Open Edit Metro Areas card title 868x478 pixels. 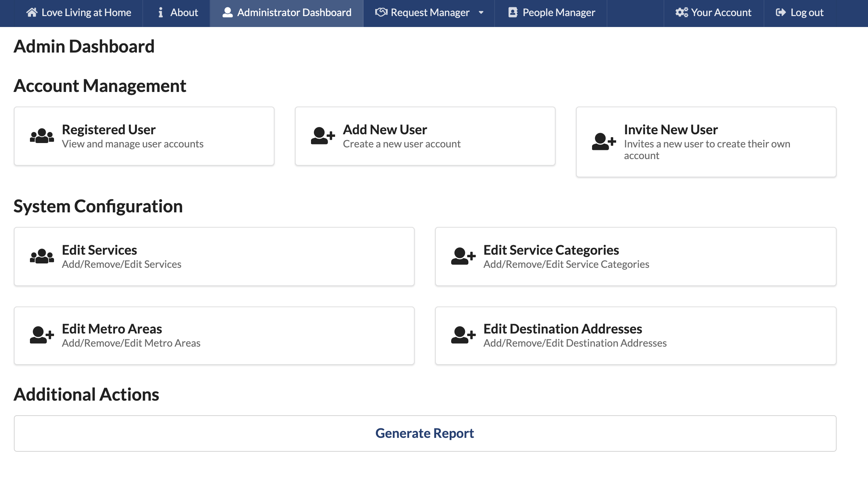pyautogui.click(x=112, y=329)
